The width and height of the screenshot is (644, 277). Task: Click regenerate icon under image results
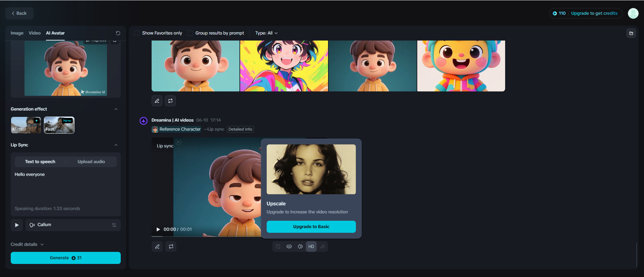pos(170,101)
